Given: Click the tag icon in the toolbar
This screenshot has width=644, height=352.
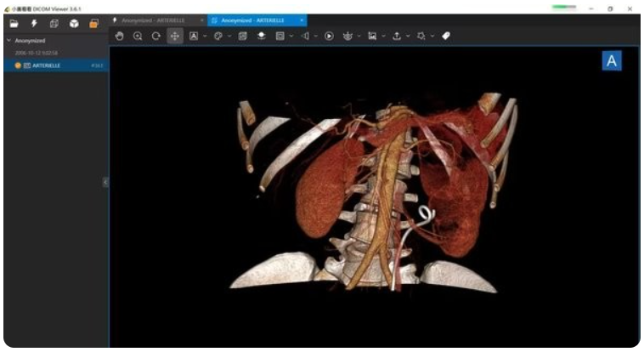Looking at the screenshot, I should pos(447,36).
